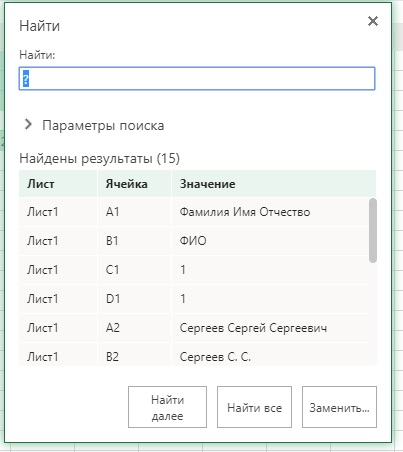Click Лист1 in the A2 row
The image size is (403, 452).
pyautogui.click(x=42, y=328)
